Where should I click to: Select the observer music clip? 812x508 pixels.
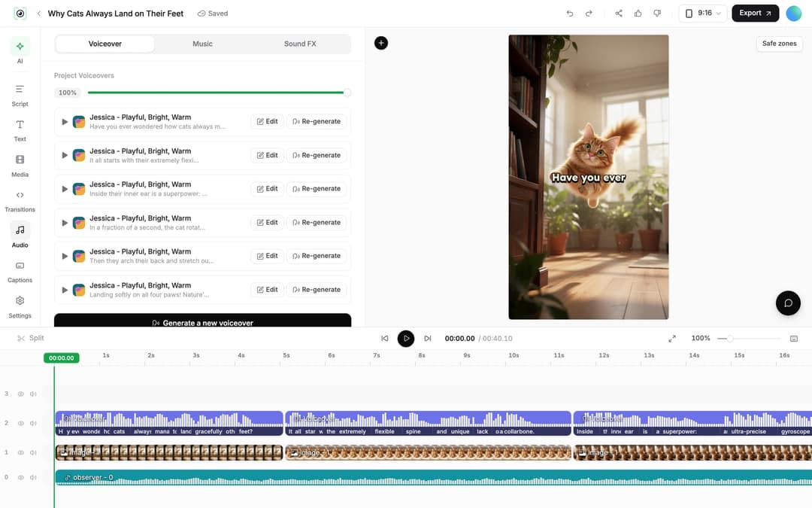(434, 477)
